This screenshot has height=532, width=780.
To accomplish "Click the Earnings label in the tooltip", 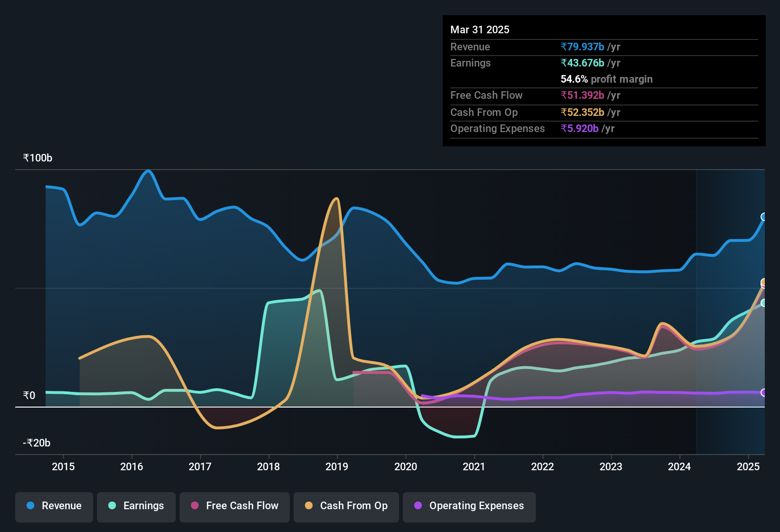I will coord(470,63).
